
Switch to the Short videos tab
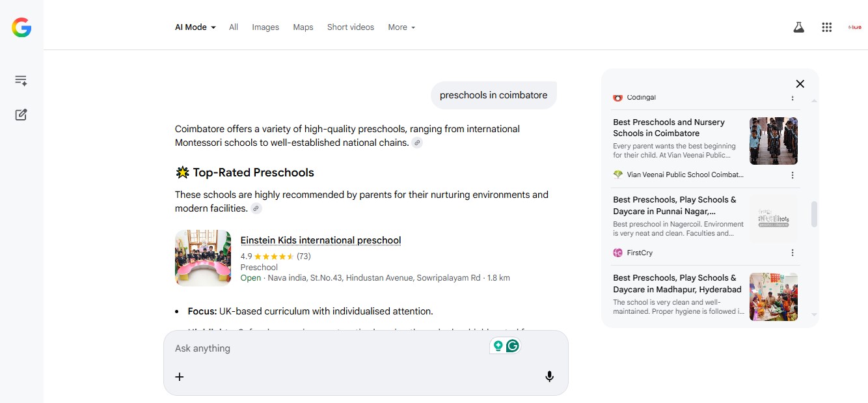[x=351, y=27]
